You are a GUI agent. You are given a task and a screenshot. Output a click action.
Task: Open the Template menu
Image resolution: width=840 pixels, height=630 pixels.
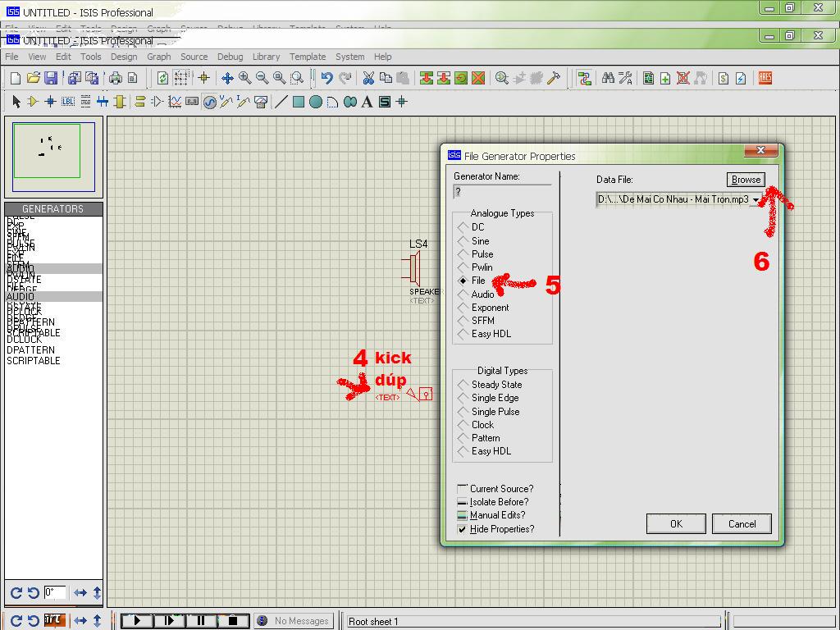point(308,57)
